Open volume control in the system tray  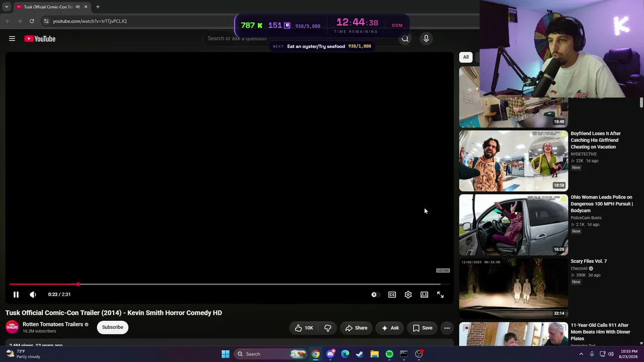click(x=611, y=354)
